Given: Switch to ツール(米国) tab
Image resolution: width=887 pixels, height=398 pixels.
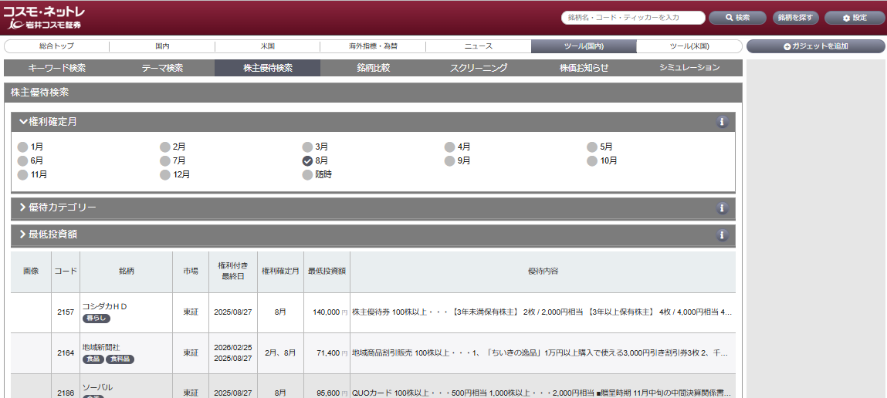Looking at the screenshot, I should coord(690,46).
